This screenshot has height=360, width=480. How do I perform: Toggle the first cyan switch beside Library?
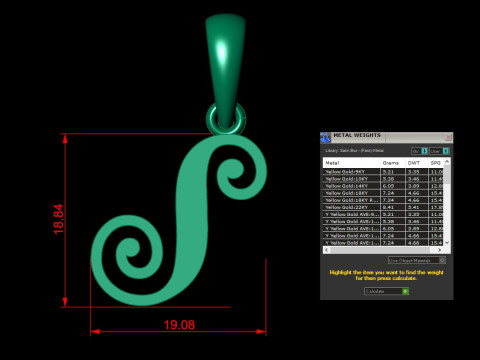[424, 151]
